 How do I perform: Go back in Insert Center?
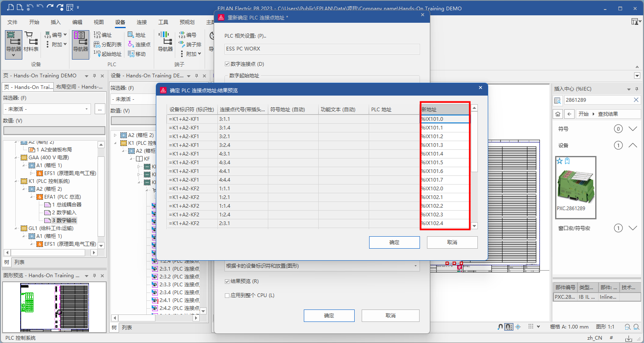coord(569,114)
